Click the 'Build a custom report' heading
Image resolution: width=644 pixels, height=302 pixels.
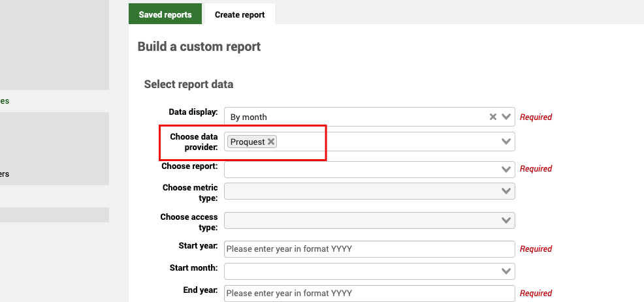tap(199, 47)
